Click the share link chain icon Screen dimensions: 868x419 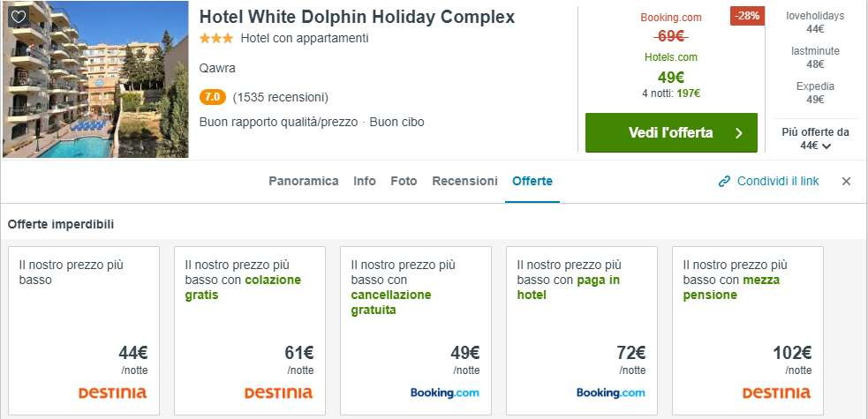pos(725,182)
